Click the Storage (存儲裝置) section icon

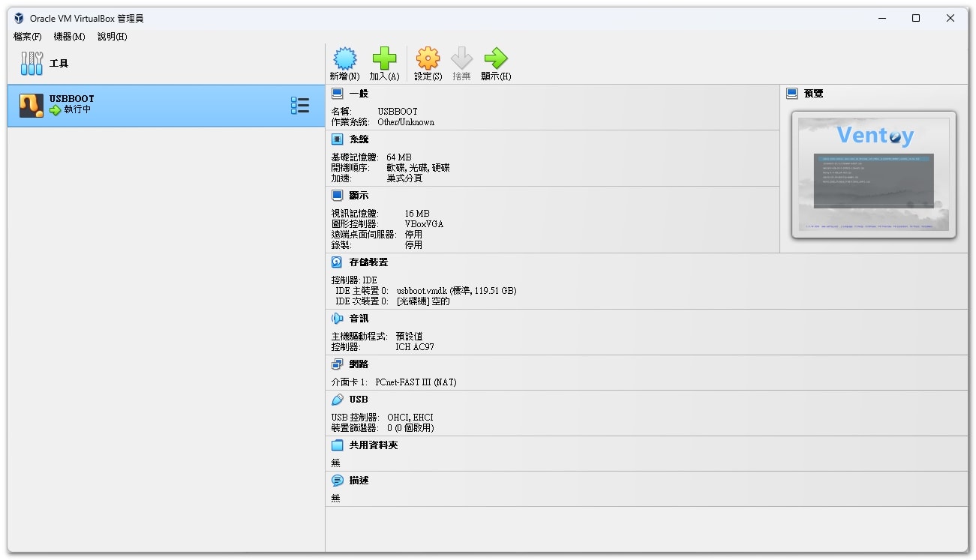[x=338, y=262]
